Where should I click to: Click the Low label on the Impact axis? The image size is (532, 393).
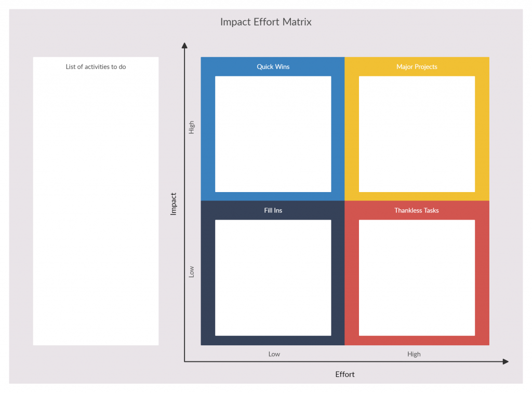pos(191,272)
